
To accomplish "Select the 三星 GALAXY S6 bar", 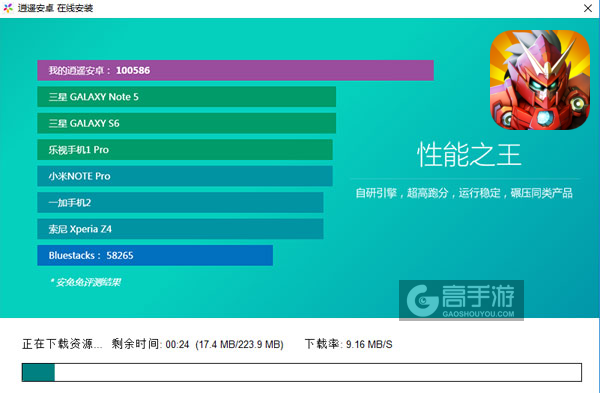I will 186,123.
